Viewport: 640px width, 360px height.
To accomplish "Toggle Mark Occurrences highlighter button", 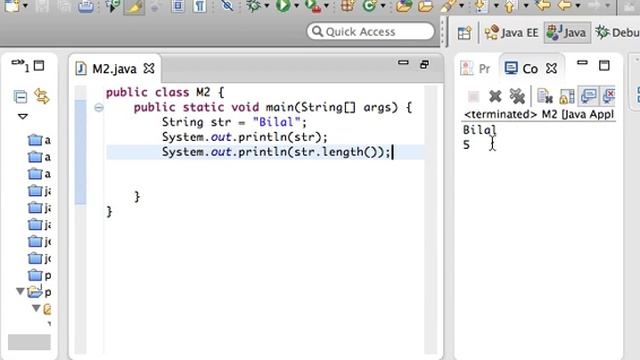I will (134, 7).
